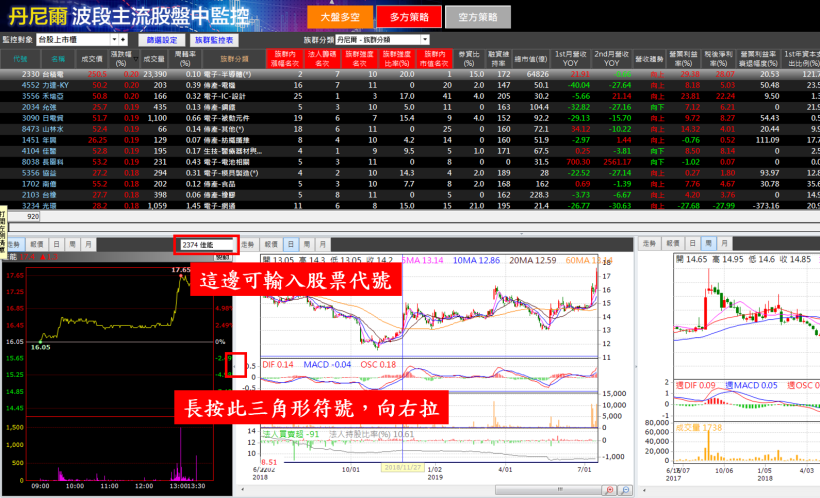Select the 8473 山林水 row
Screen dimensions: 820x498
(x=410, y=129)
